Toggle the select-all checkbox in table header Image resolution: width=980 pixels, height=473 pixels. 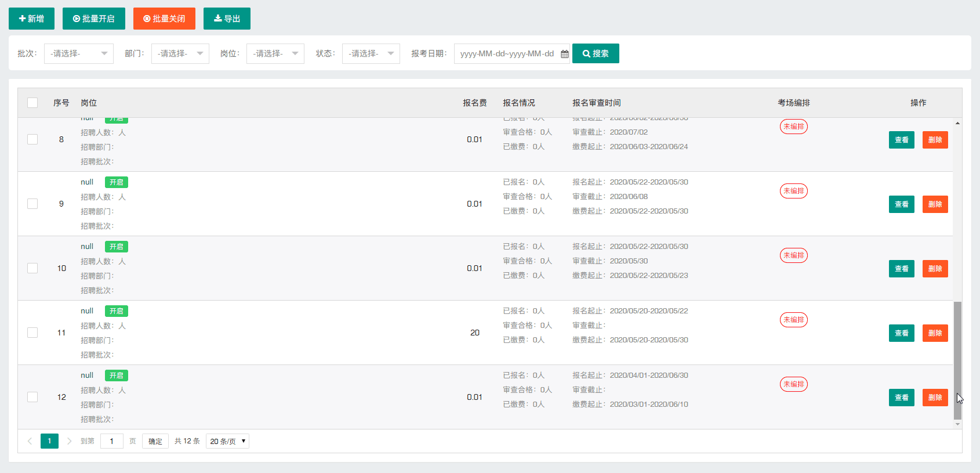pos(32,103)
